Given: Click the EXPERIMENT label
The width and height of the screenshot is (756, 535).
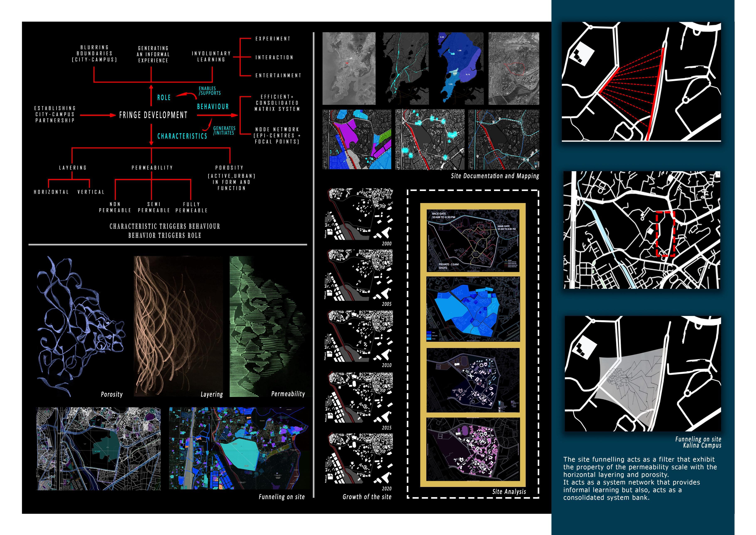Looking at the screenshot, I should point(273,38).
